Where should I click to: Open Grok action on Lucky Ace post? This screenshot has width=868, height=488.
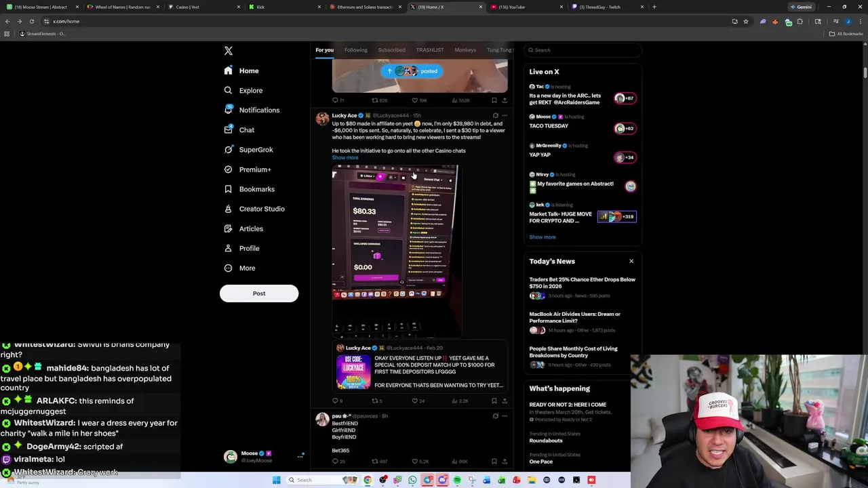(495, 116)
